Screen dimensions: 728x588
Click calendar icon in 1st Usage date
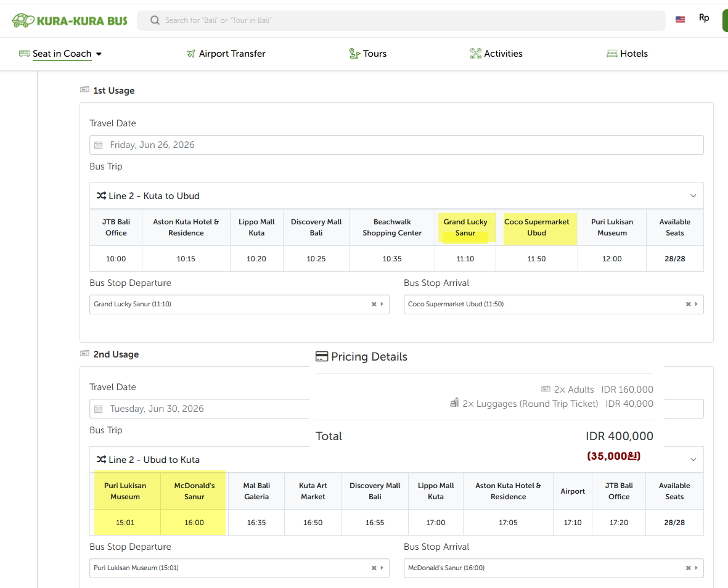(99, 145)
